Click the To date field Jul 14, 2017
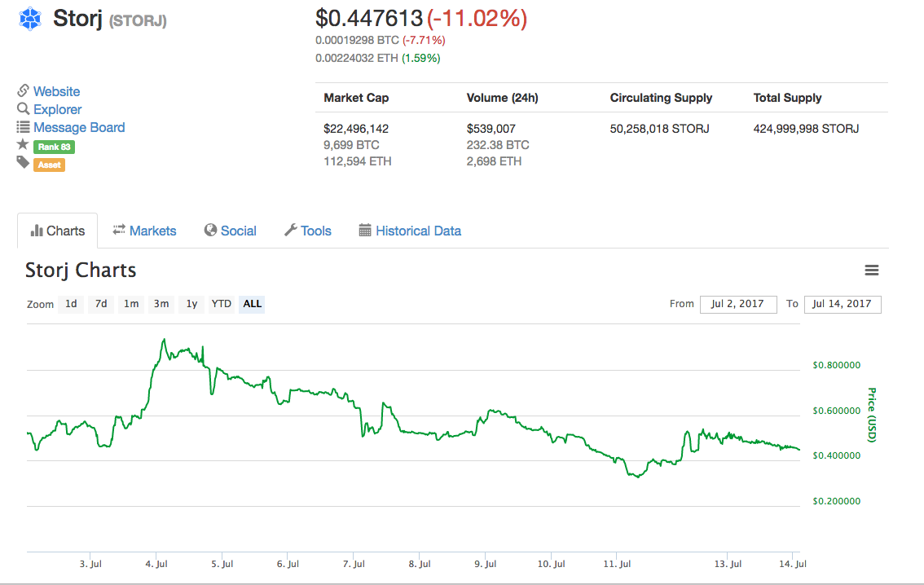This screenshot has height=585, width=924. click(x=843, y=304)
